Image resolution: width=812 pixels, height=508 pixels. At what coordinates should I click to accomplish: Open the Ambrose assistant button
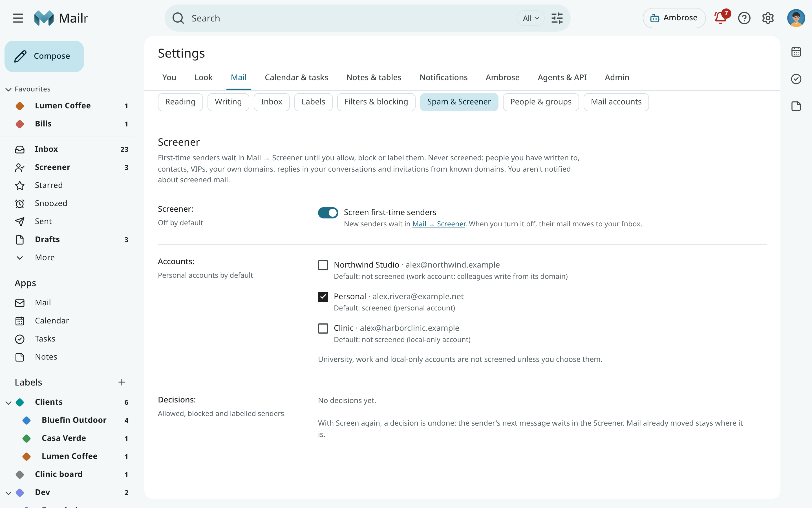[x=674, y=18]
